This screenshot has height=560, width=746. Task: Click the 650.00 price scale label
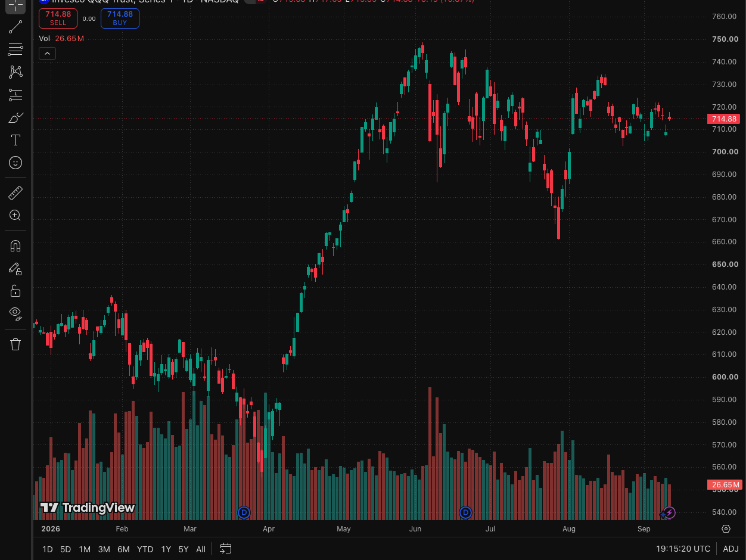pos(725,264)
